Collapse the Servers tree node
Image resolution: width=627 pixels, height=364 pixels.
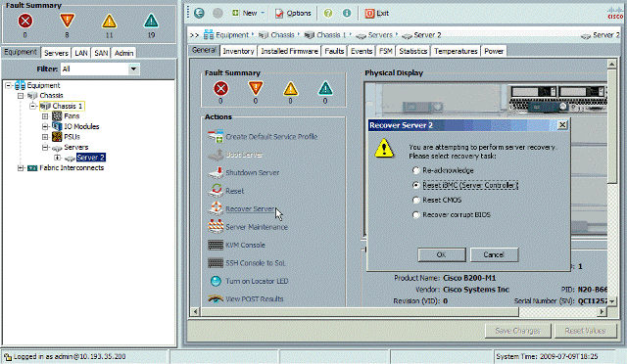[x=45, y=148]
